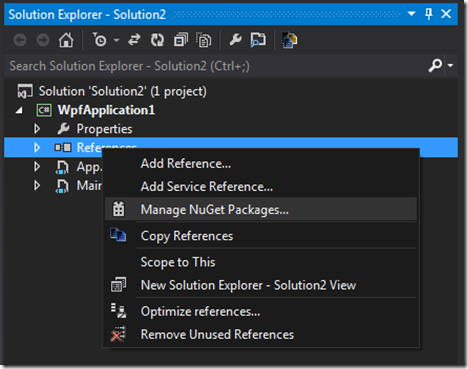
Task: Click the Optimize references icon
Action: pyautogui.click(x=118, y=311)
